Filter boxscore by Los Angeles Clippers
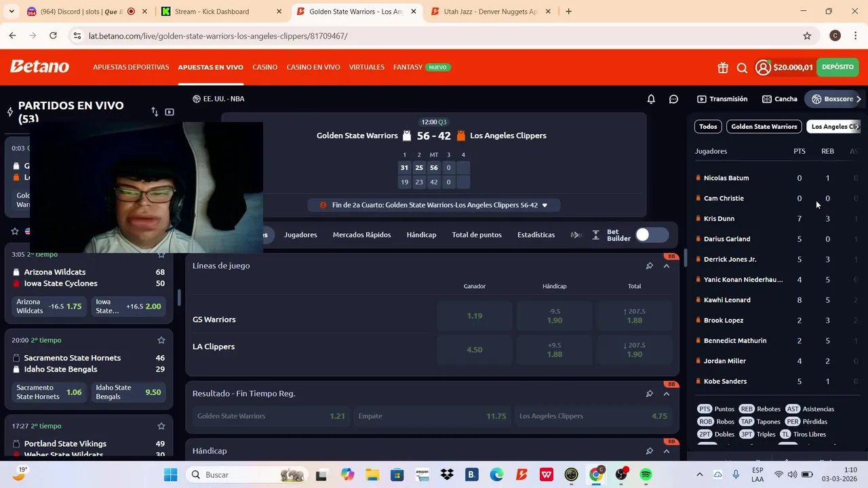The height and width of the screenshot is (488, 868). [x=833, y=127]
